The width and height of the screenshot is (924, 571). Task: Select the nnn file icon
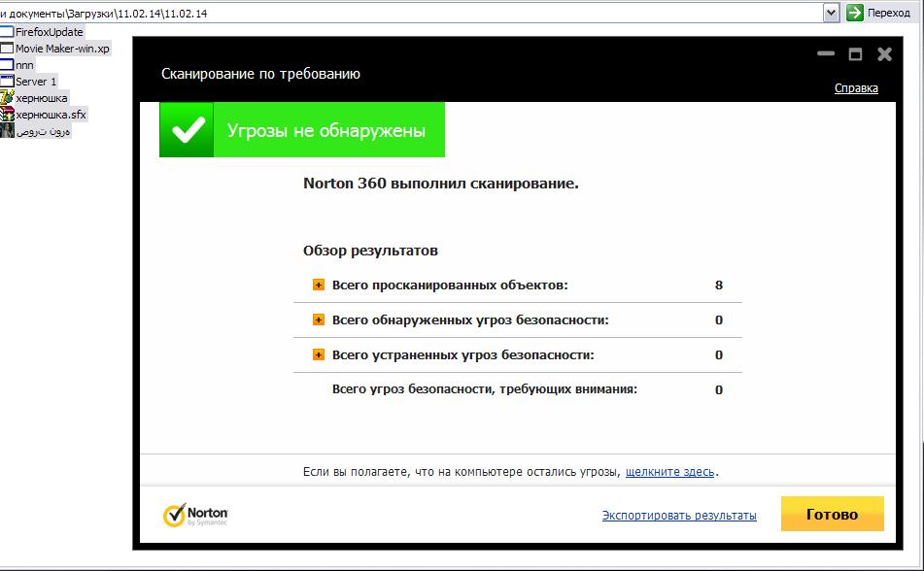pos(7,65)
